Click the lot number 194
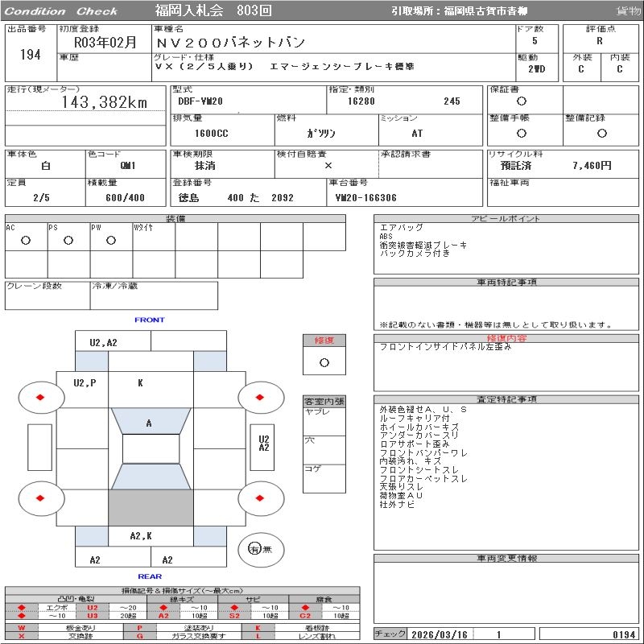Image resolution: width=644 pixels, height=644 pixels. [30, 56]
